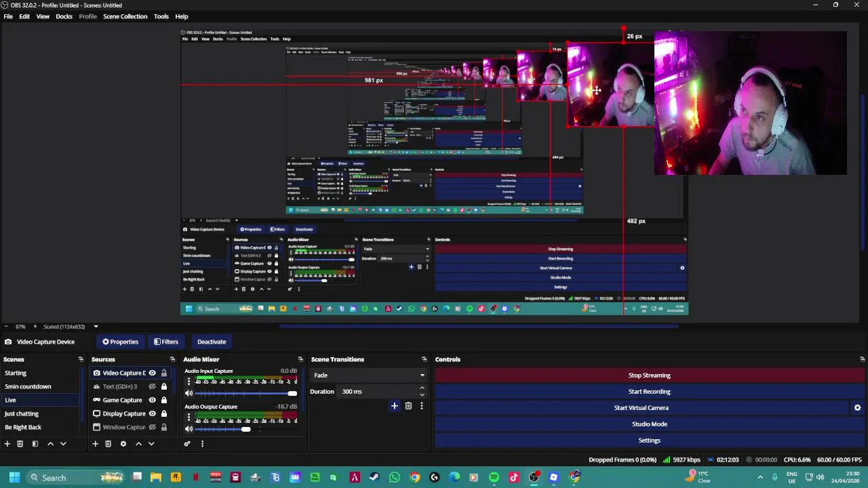868x488 pixels.
Task: Open Steam from the taskbar
Action: click(x=374, y=477)
